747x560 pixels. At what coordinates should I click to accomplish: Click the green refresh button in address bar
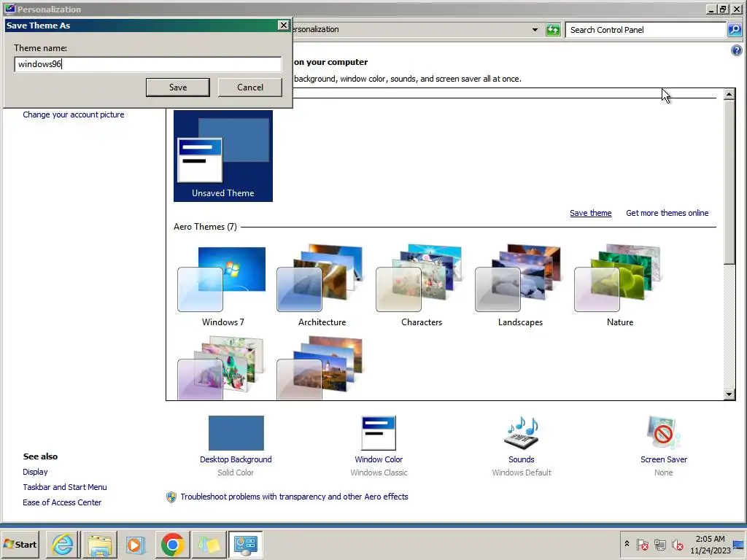[x=553, y=30]
